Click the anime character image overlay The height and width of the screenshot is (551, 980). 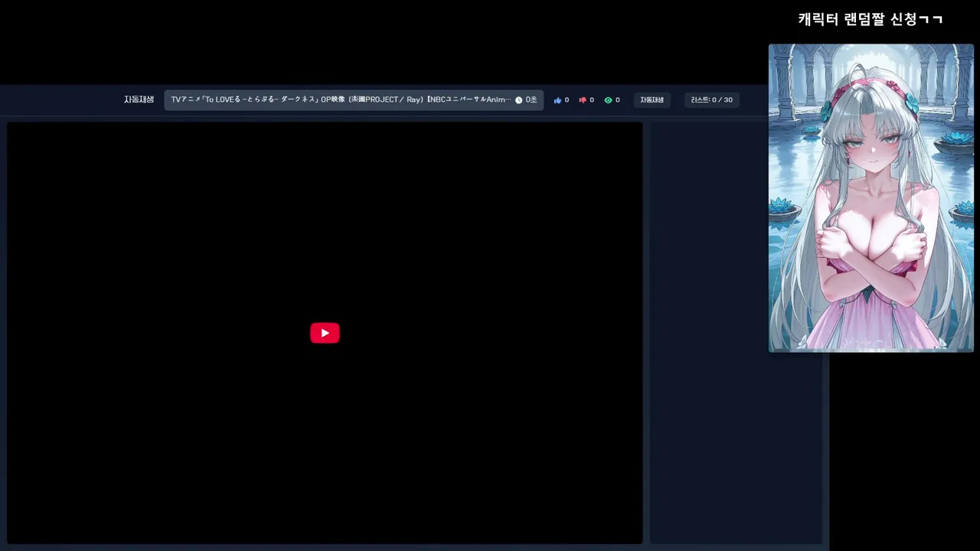(x=871, y=197)
